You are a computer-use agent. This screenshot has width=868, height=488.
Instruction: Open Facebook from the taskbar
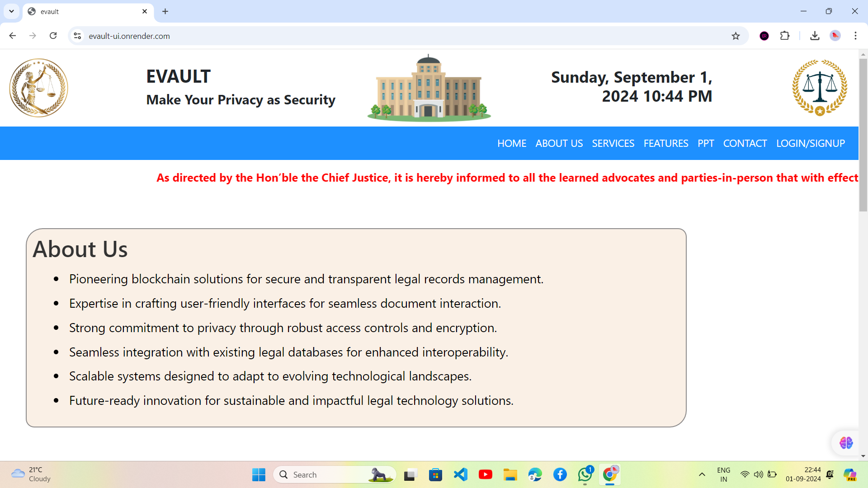[560, 474]
